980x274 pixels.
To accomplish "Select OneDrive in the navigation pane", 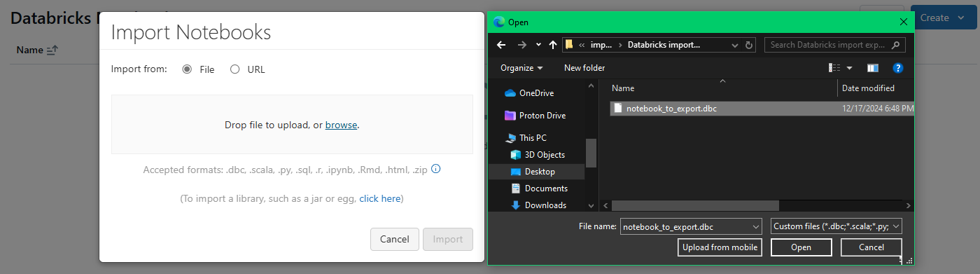I will (x=536, y=93).
